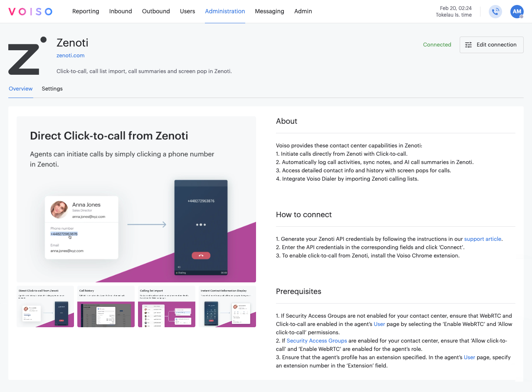Open the Reporting menu
The image size is (532, 392).
click(x=86, y=11)
